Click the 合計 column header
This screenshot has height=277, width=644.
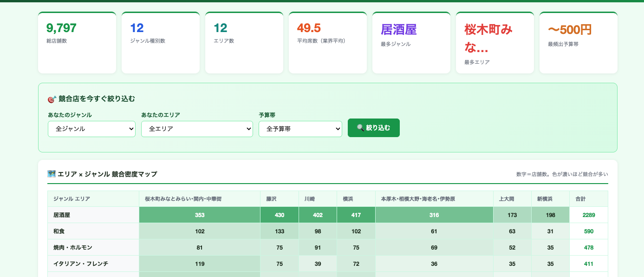(589, 199)
